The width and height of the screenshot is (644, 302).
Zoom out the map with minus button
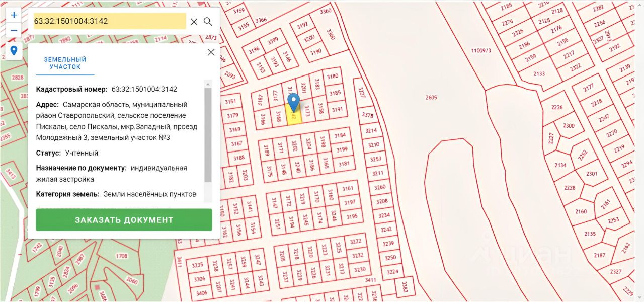(14, 30)
